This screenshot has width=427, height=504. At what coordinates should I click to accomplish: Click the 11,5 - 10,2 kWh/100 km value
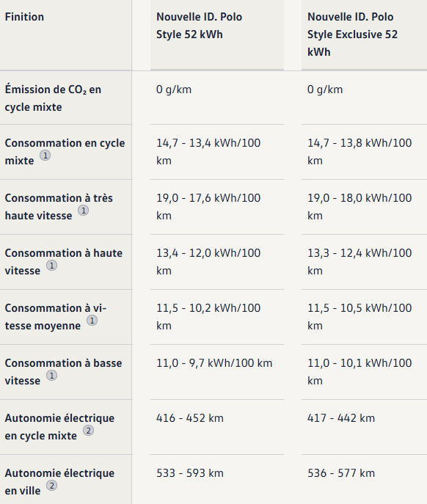(208, 317)
